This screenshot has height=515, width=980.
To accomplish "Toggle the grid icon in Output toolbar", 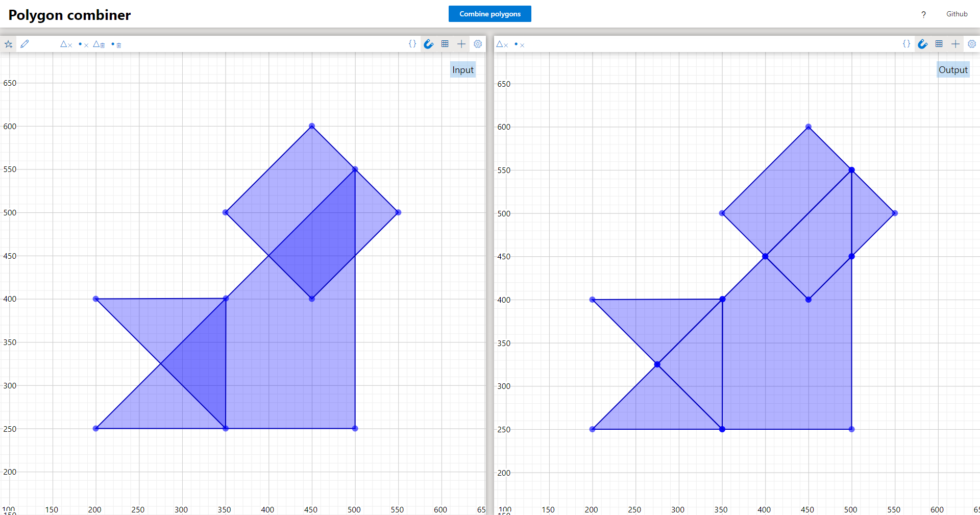I will [939, 44].
